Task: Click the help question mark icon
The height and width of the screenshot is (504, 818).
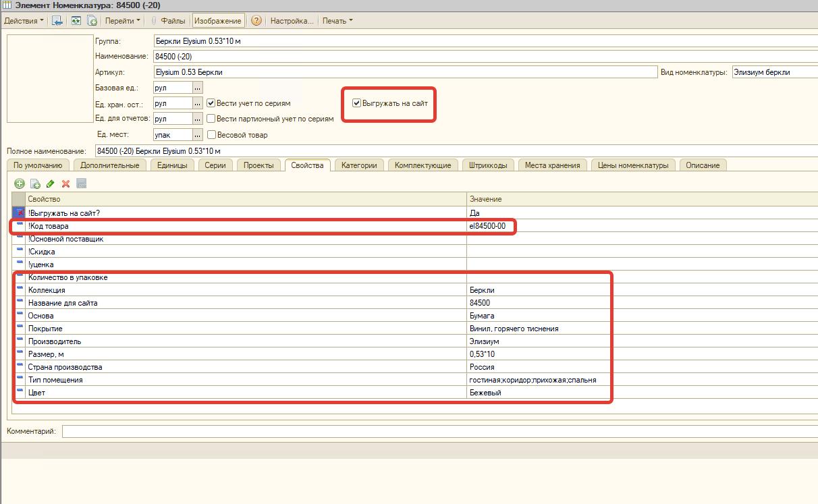Action: tap(256, 21)
